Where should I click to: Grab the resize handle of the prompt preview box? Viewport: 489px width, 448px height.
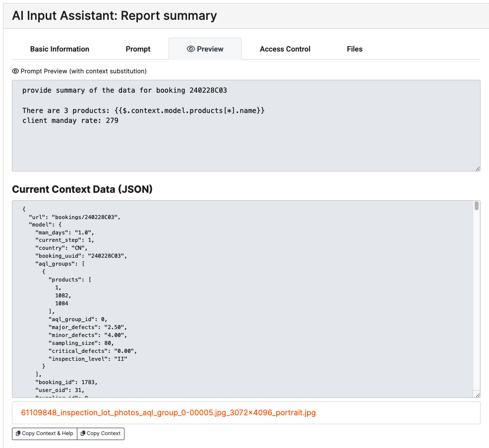click(x=477, y=168)
